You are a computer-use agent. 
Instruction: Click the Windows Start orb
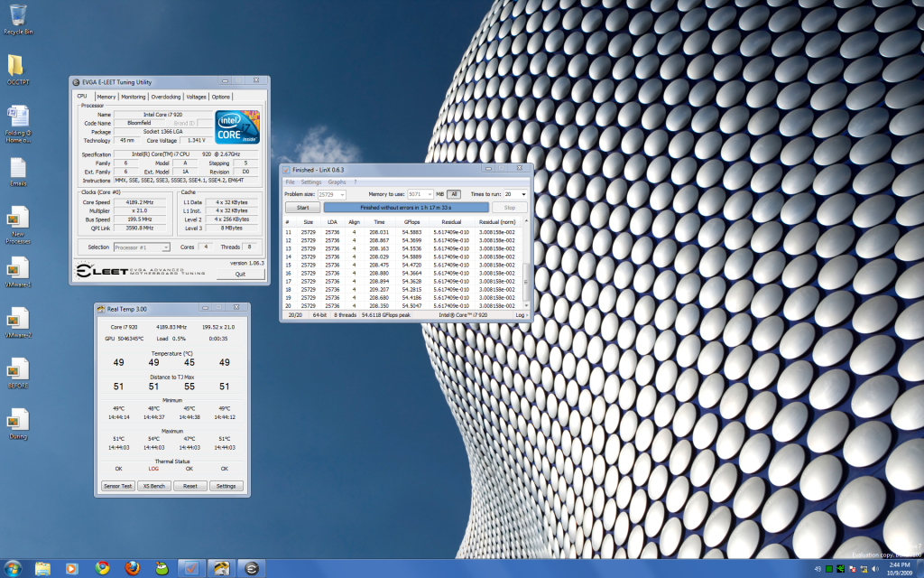(13, 568)
